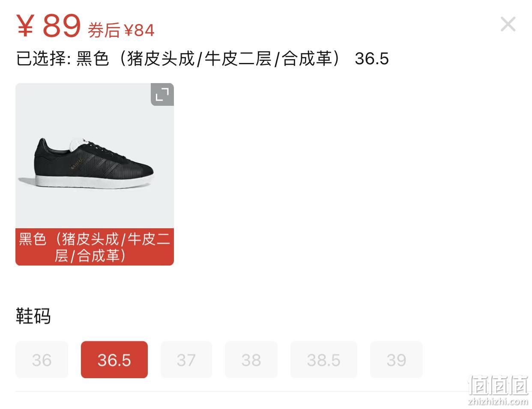Expand the black shoe image to fullscreen
The image size is (532, 409).
coord(162,94)
